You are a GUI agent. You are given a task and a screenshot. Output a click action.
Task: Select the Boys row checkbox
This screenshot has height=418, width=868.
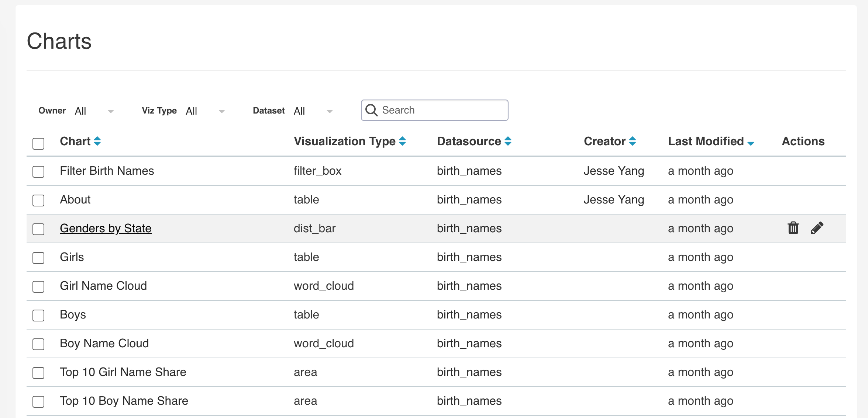pyautogui.click(x=38, y=315)
